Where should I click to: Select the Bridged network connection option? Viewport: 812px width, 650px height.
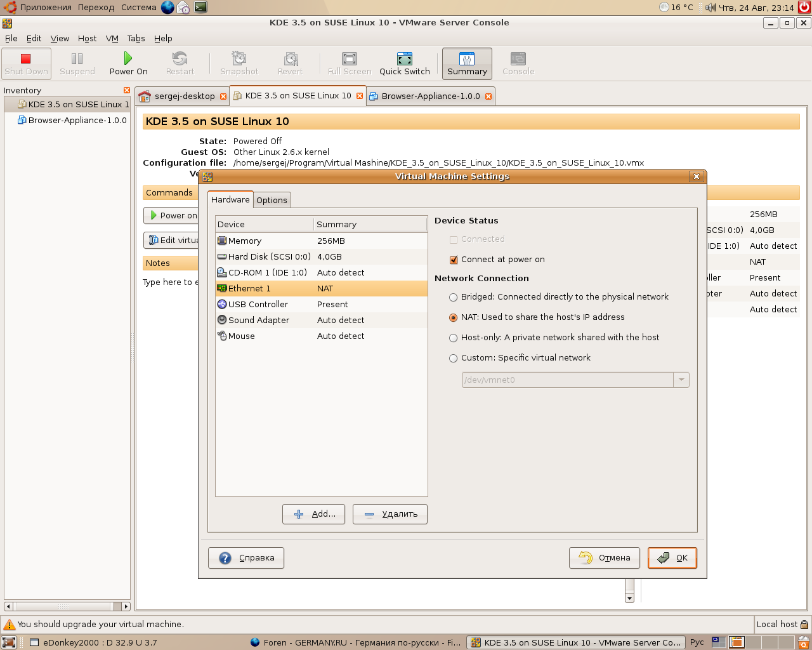454,297
